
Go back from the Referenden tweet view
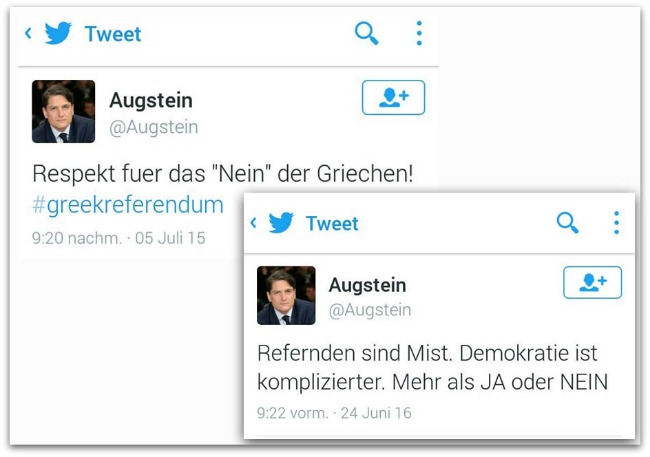253,222
